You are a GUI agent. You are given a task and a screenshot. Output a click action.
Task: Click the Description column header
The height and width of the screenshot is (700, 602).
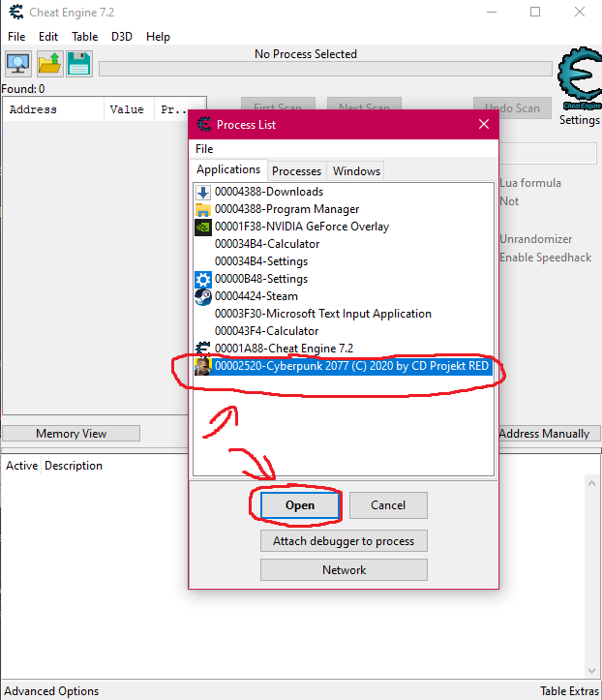(74, 466)
